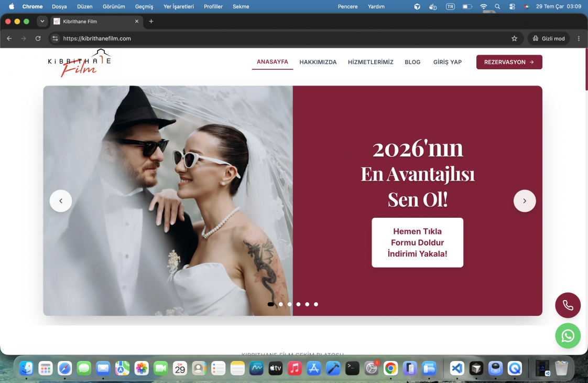Go forward with the browser arrow
This screenshot has height=383, width=588.
tap(24, 38)
